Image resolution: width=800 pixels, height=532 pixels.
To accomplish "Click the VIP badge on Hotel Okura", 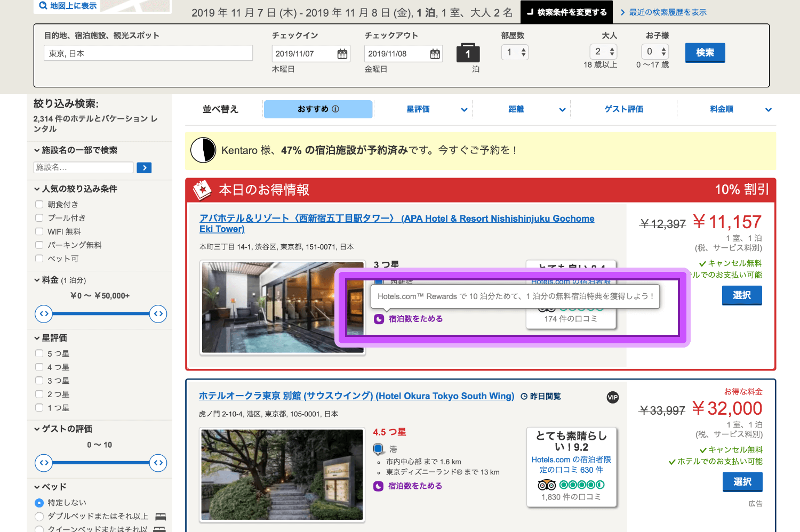I will coord(613,397).
